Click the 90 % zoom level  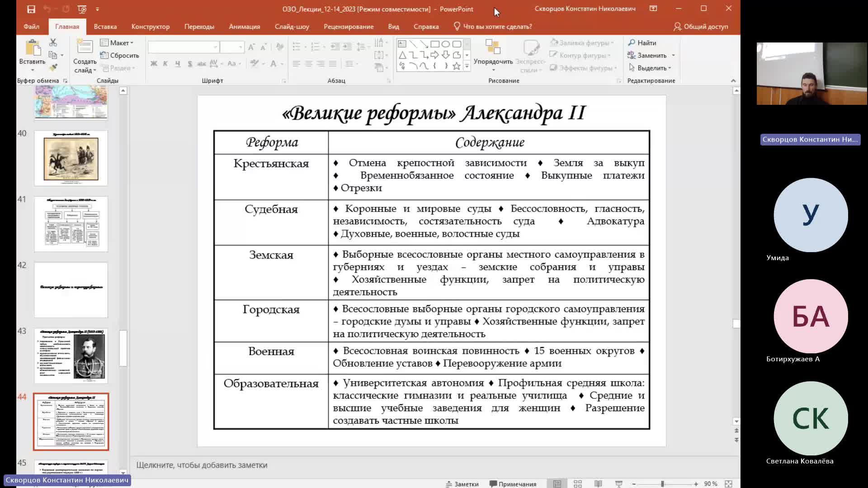click(x=711, y=484)
